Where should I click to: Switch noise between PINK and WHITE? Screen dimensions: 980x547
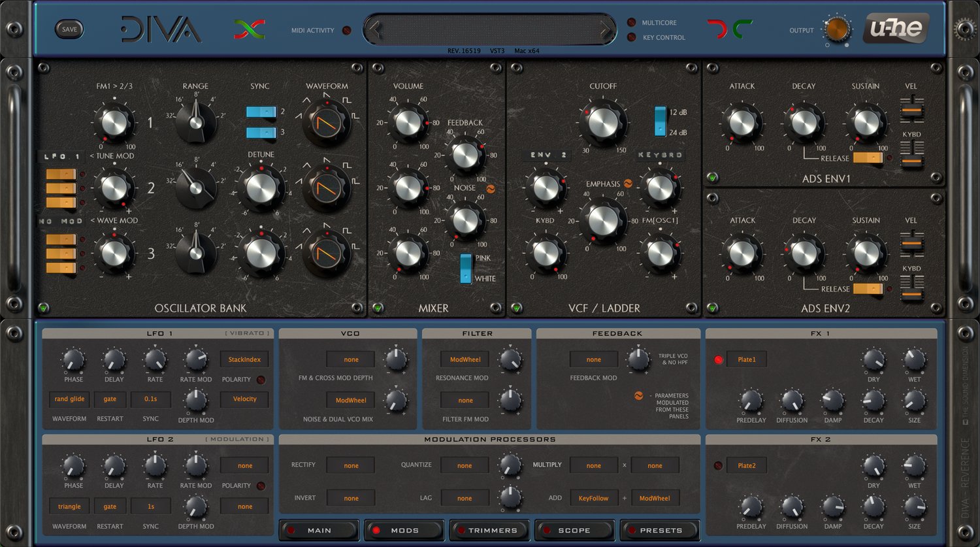tap(466, 268)
